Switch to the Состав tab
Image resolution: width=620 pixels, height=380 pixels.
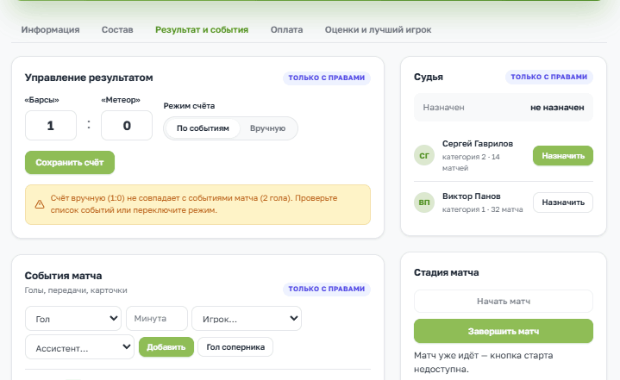point(117,30)
